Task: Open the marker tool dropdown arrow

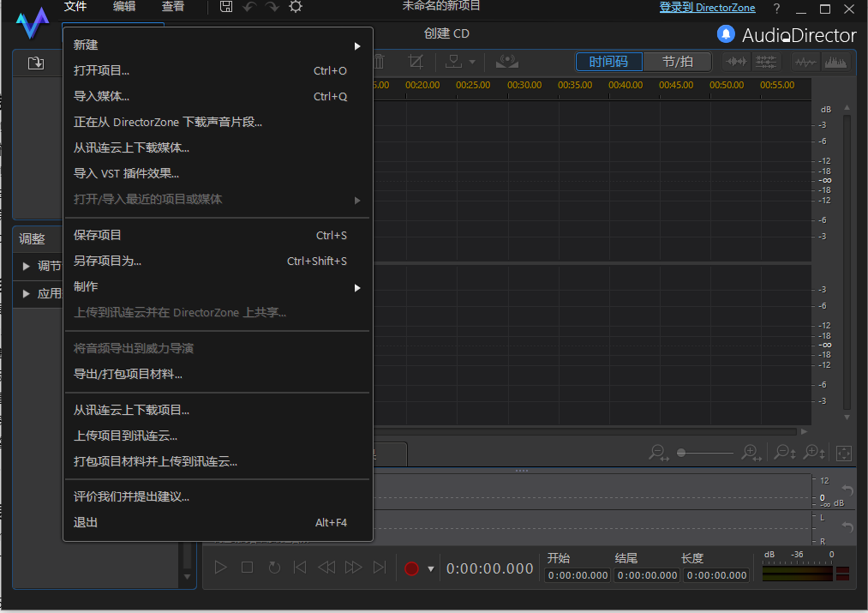Action: tap(472, 62)
